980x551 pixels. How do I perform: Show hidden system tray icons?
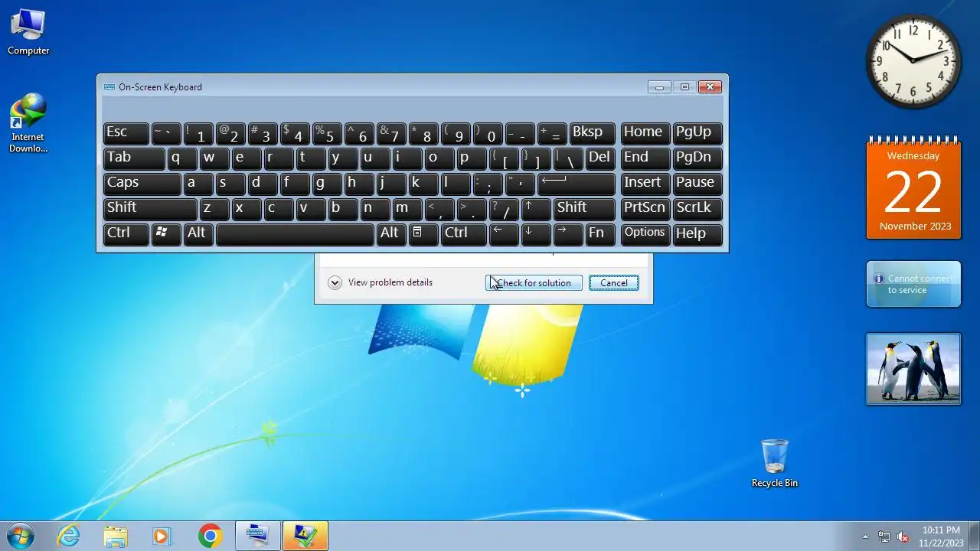click(x=865, y=536)
